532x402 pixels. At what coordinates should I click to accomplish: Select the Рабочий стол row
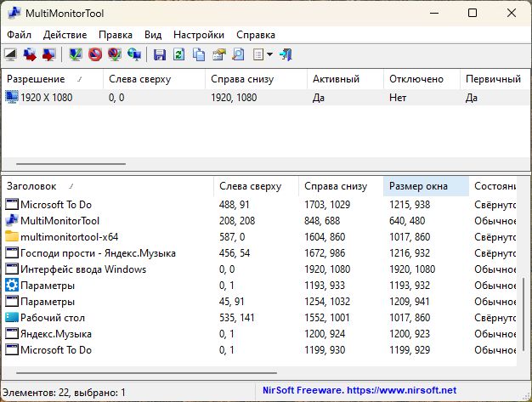[x=261, y=318]
